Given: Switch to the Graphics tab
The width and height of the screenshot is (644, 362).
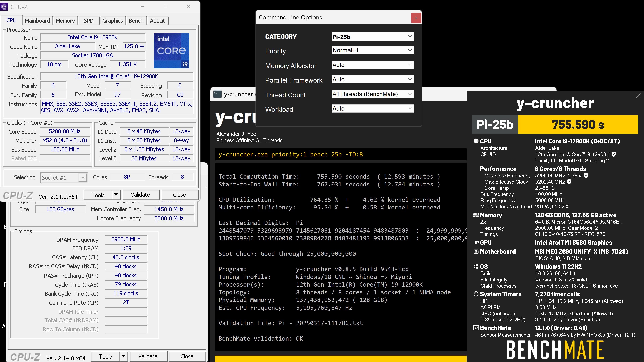Looking at the screenshot, I should tap(113, 20).
